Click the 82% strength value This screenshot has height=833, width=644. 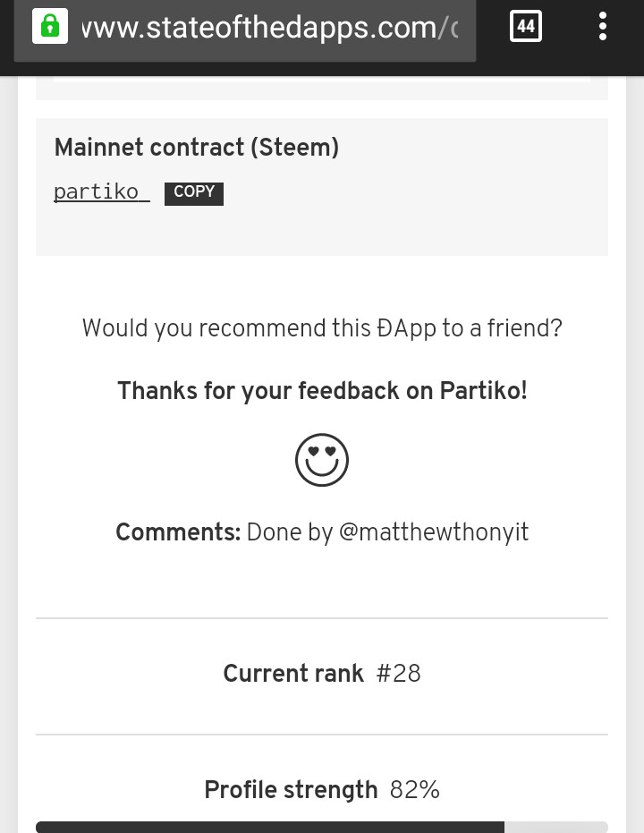click(x=415, y=789)
